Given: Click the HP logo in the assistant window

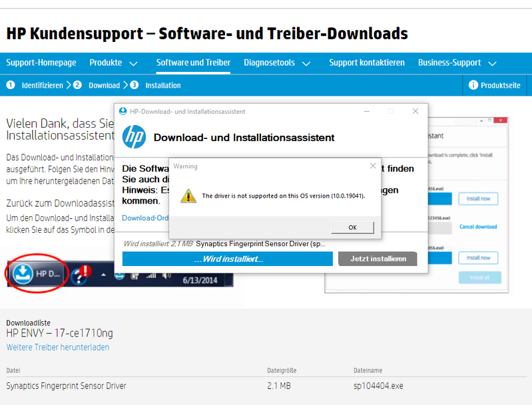Looking at the screenshot, I should click(134, 137).
